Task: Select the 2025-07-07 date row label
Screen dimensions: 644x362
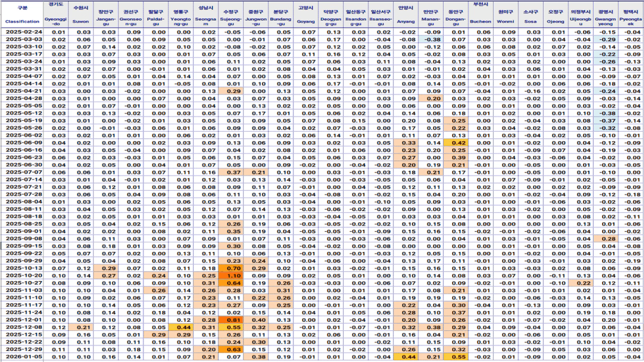Action: pos(22,172)
